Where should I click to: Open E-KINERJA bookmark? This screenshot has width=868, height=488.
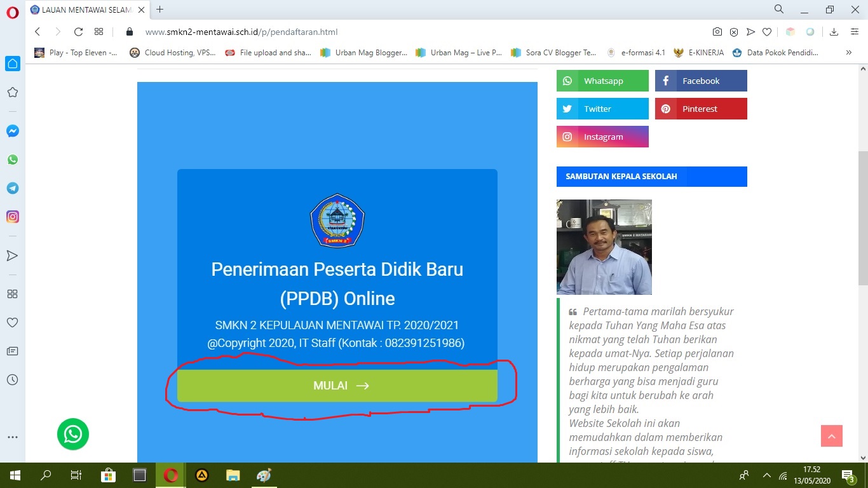click(x=699, y=53)
